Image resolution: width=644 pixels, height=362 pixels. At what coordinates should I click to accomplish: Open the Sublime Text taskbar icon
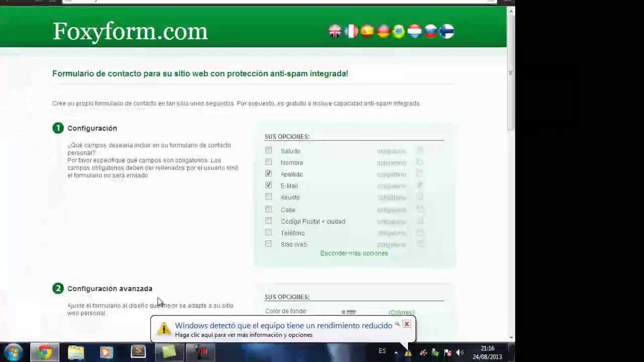tap(138, 352)
